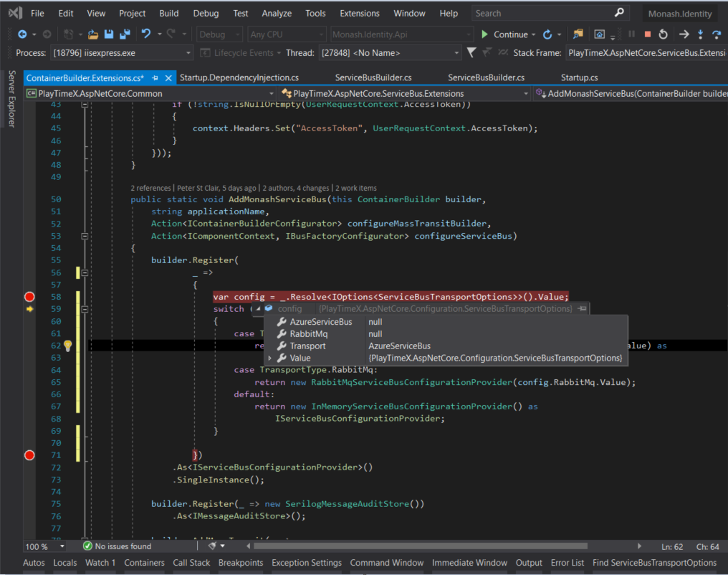
Task: Remove the breakpoint on line 71
Action: tap(29, 455)
